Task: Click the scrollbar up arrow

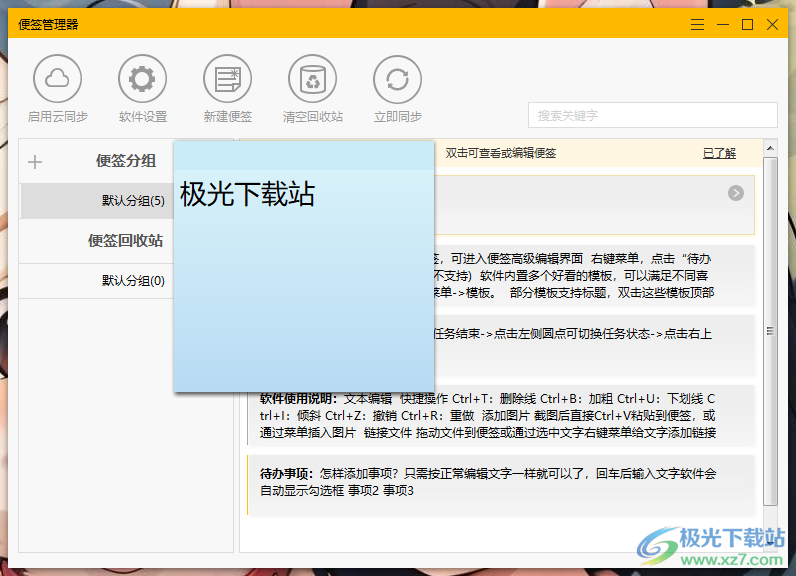Action: (770, 148)
